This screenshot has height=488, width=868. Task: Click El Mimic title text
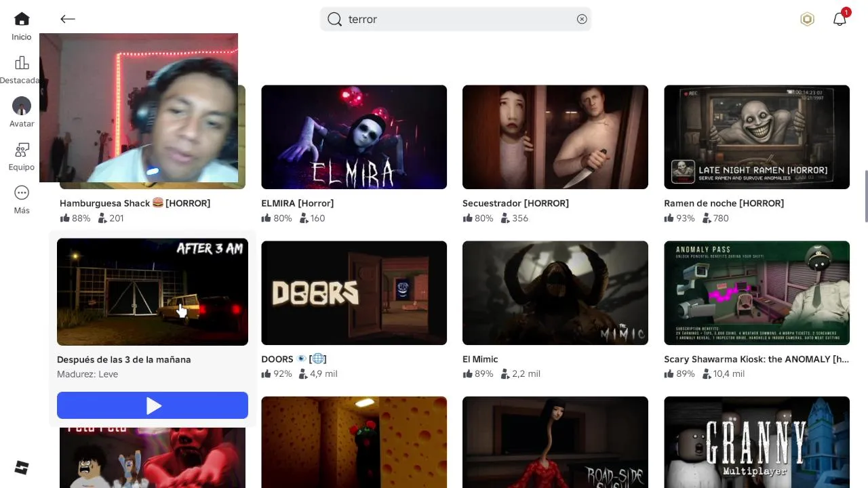coord(480,359)
